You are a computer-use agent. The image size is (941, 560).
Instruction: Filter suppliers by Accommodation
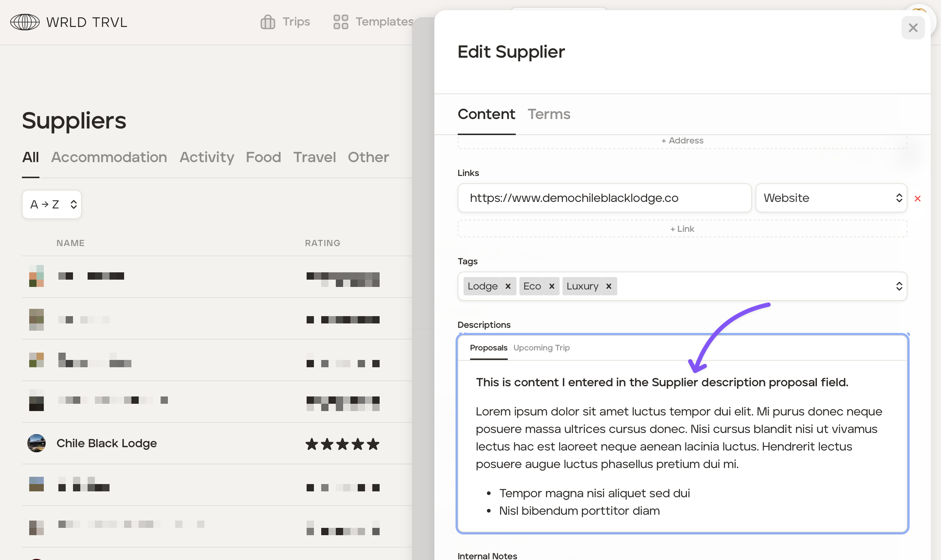click(x=109, y=157)
